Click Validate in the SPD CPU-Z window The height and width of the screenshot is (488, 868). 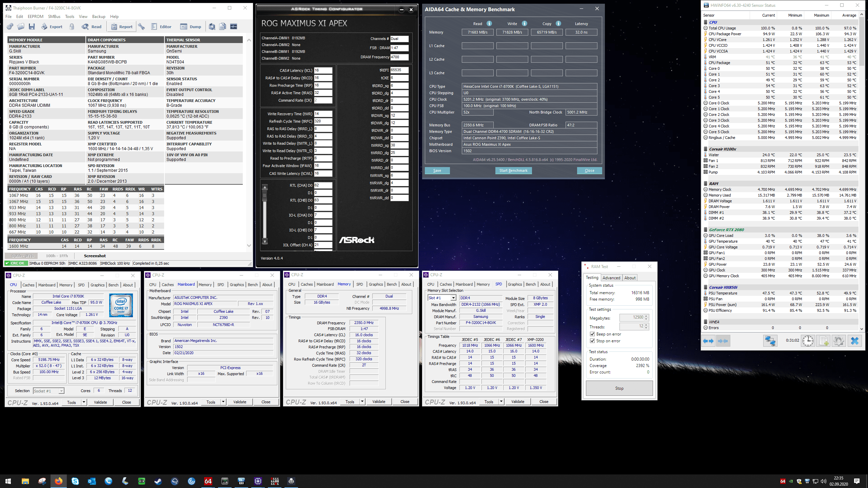(517, 402)
